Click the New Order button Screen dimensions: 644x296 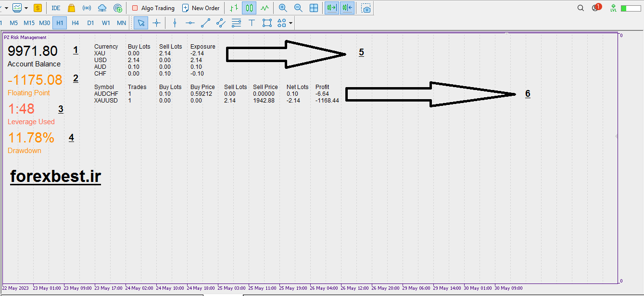tap(201, 8)
